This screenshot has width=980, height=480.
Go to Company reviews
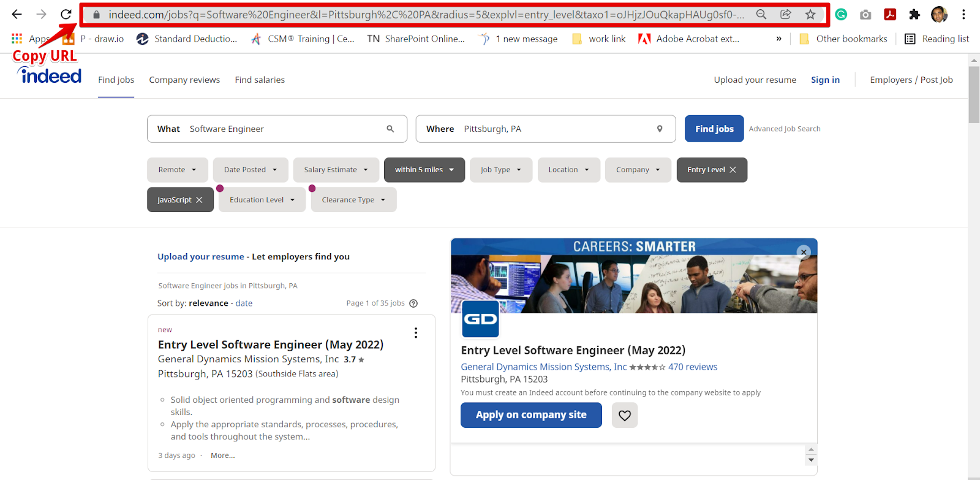click(184, 80)
